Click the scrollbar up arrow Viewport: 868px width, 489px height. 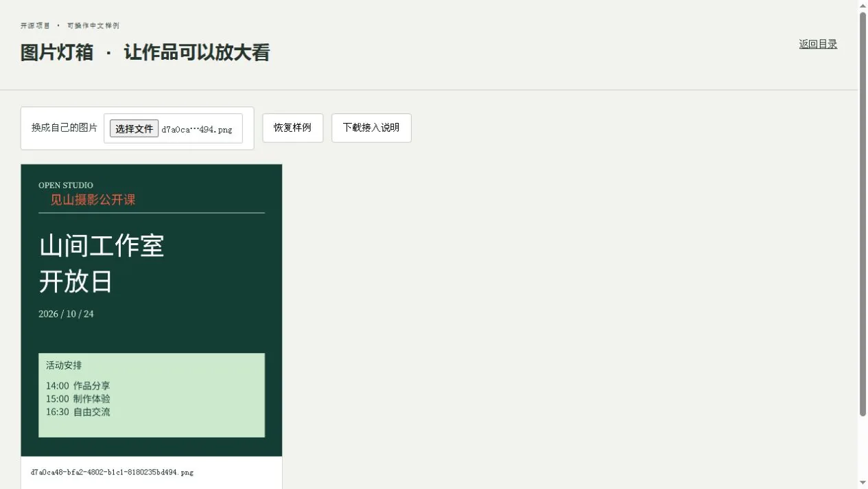pyautogui.click(x=863, y=5)
